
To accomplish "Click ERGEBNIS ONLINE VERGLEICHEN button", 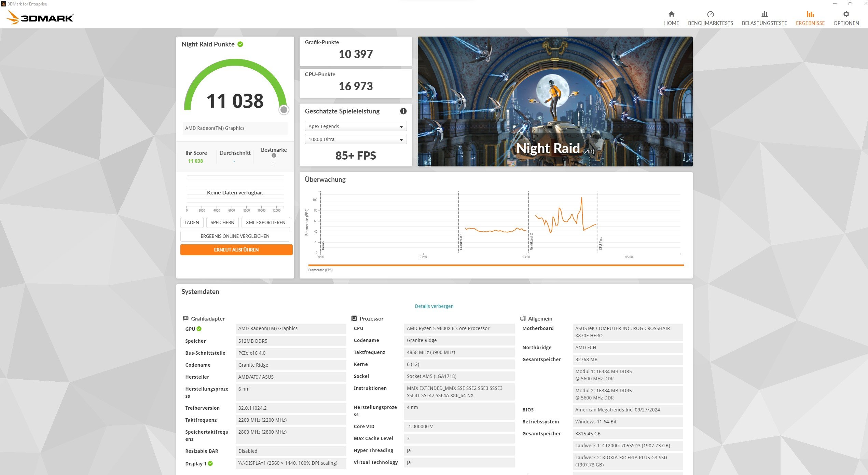I will pos(235,236).
